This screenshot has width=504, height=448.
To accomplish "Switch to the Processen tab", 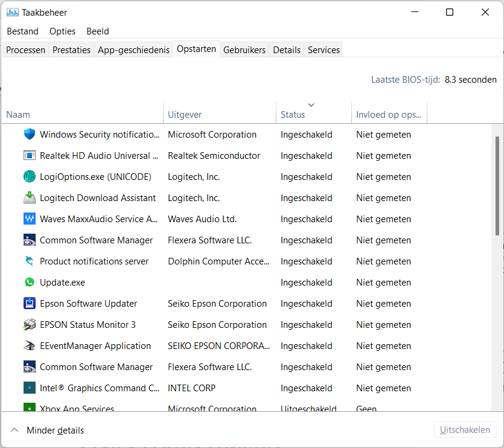I will (x=25, y=50).
